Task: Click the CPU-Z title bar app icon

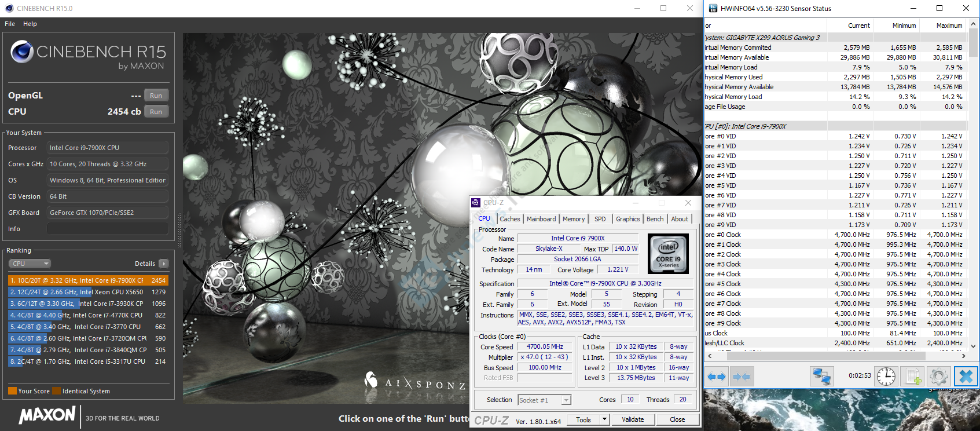Action: 476,203
